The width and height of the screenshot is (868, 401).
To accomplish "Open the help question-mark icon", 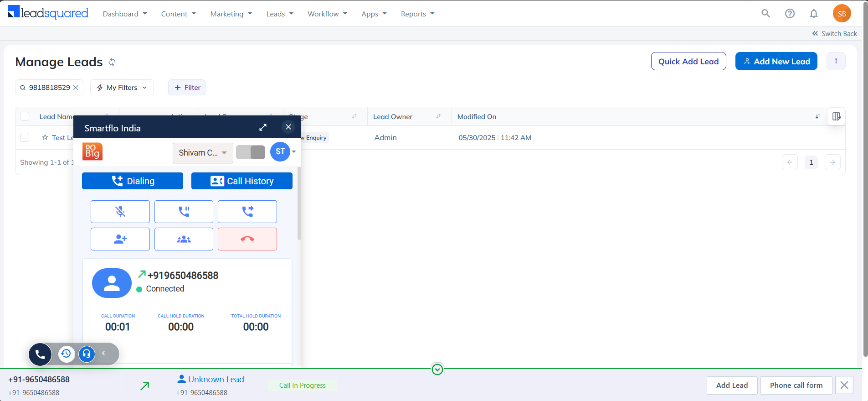I will pos(790,14).
